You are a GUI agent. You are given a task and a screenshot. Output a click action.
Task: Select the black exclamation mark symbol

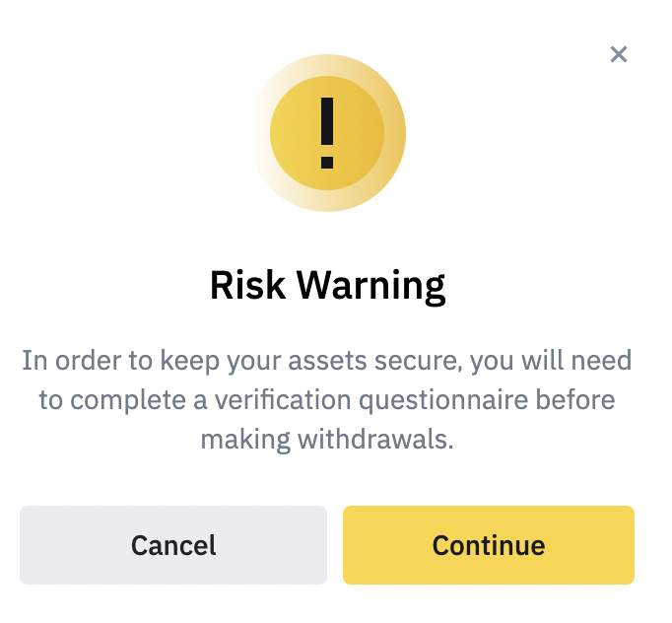pos(327,131)
